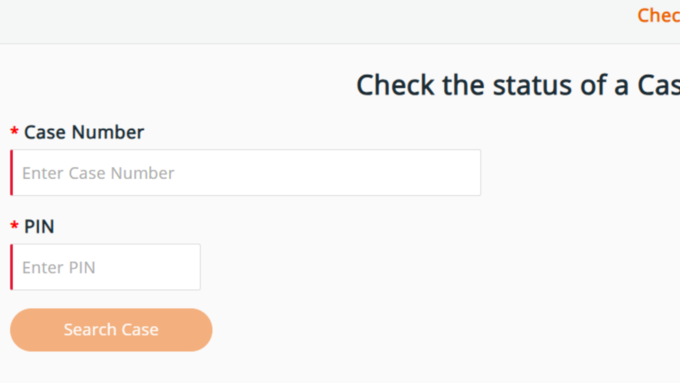This screenshot has width=680, height=383.
Task: Focus the PIN input field
Action: 105,267
